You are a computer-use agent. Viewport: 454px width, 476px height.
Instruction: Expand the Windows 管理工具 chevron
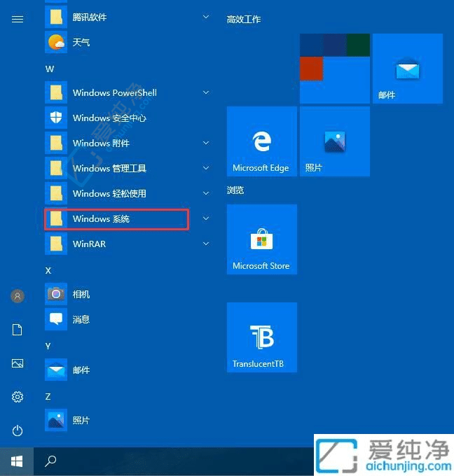click(x=206, y=168)
